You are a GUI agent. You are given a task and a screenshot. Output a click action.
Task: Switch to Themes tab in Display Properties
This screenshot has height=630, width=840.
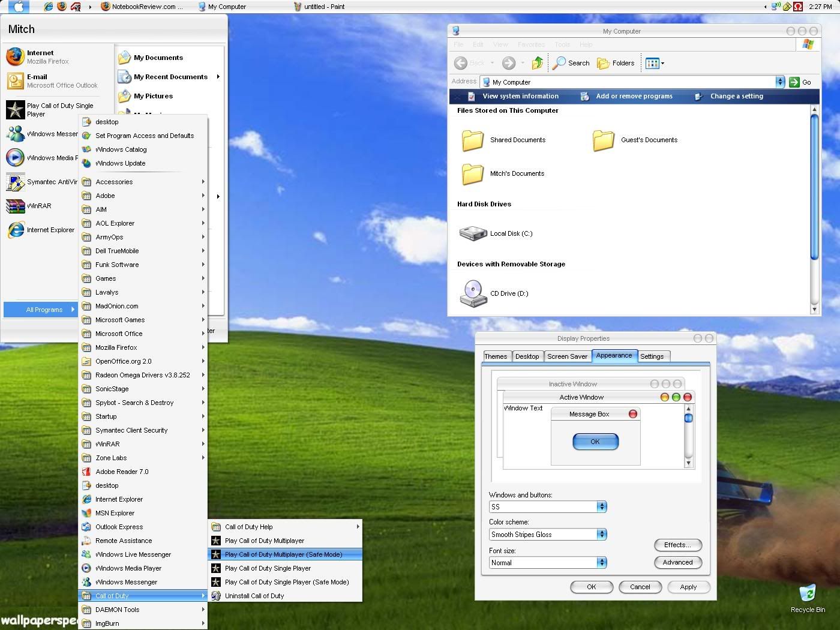(496, 356)
